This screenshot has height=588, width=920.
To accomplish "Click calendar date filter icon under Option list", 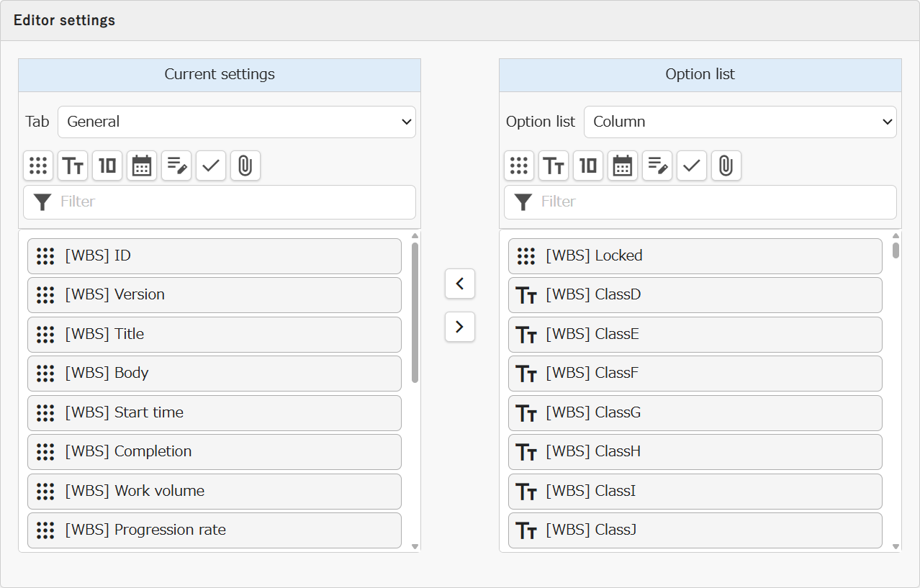I will pos(623,166).
